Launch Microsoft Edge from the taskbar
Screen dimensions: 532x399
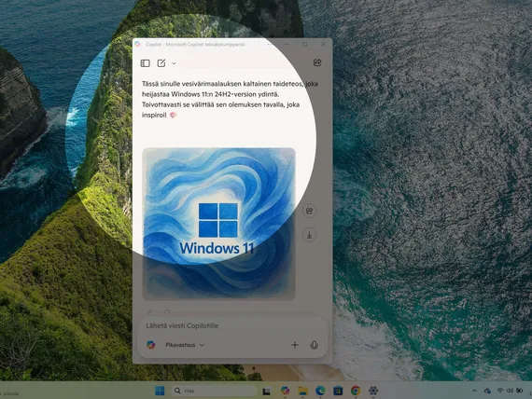pyautogui.click(x=320, y=391)
